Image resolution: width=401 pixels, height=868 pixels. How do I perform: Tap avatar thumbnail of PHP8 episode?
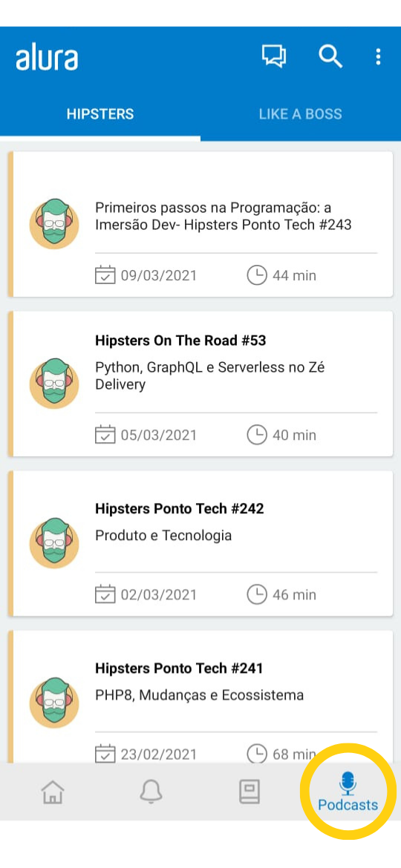click(54, 703)
